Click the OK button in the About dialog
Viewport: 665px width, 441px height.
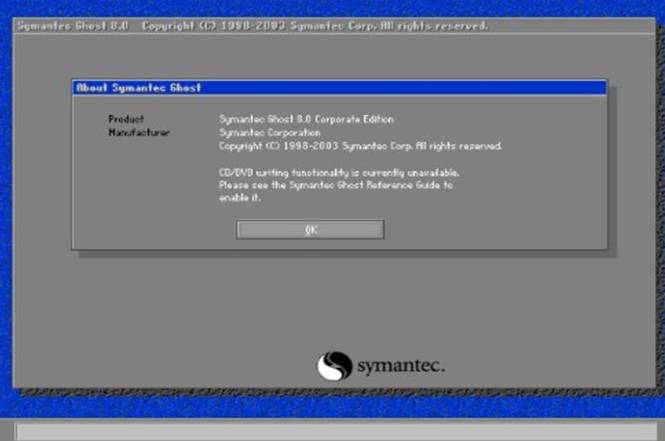[x=310, y=229]
